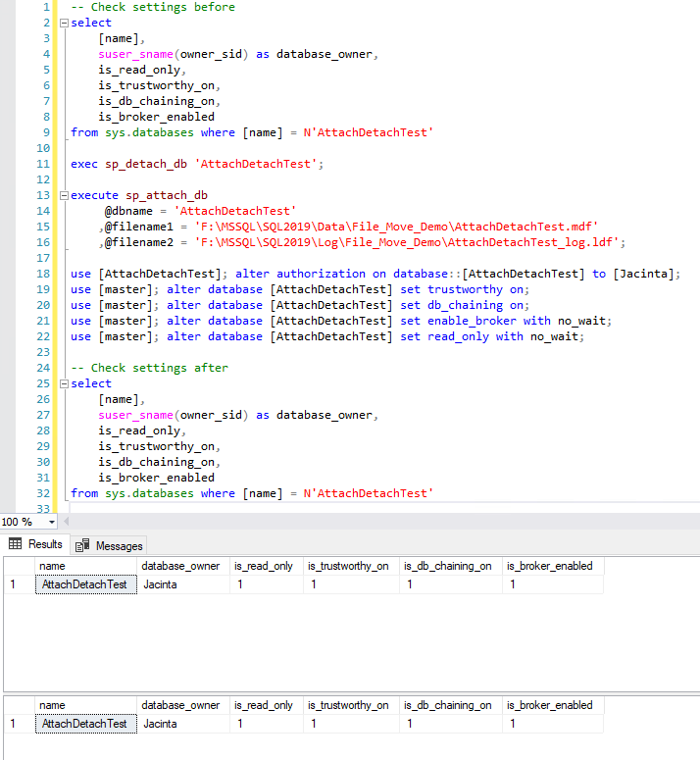Click line number 18 in the margin
This screenshot has width=700, height=760.
pyautogui.click(x=43, y=274)
